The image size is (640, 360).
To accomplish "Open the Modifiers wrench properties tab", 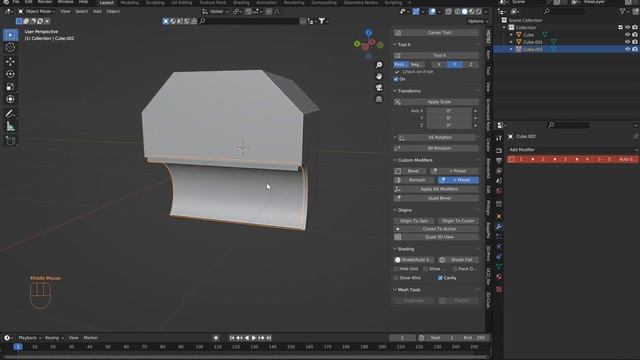I will (x=499, y=227).
